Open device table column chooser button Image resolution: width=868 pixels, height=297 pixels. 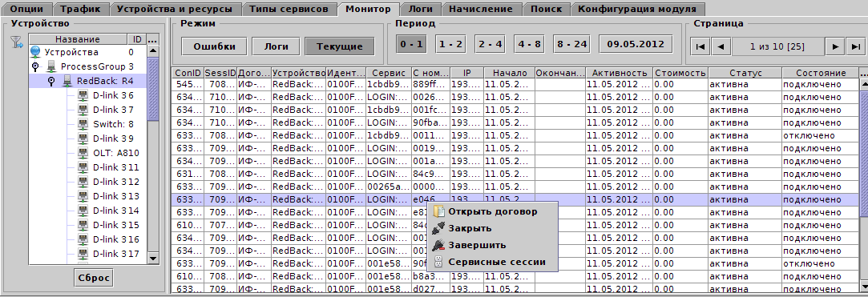[x=153, y=39]
